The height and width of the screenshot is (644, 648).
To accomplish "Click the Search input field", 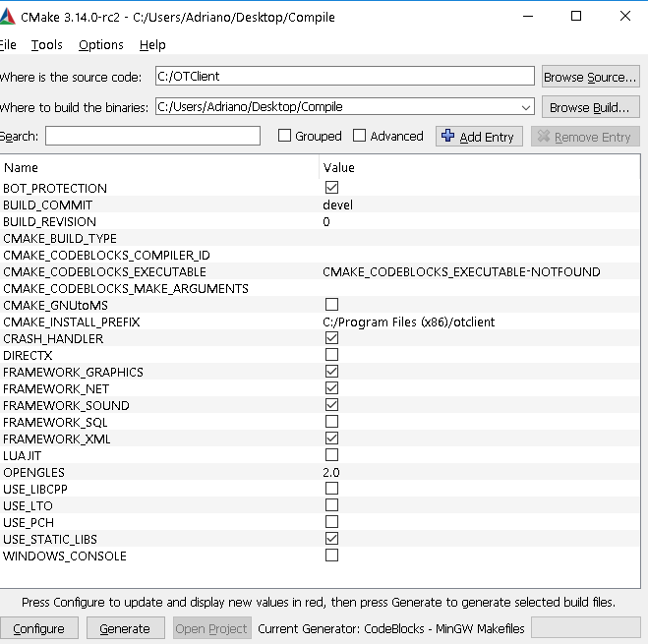I will (x=152, y=136).
